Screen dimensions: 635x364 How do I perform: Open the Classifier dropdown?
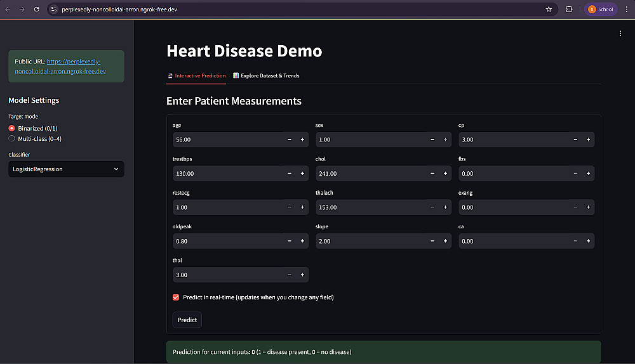(x=66, y=169)
